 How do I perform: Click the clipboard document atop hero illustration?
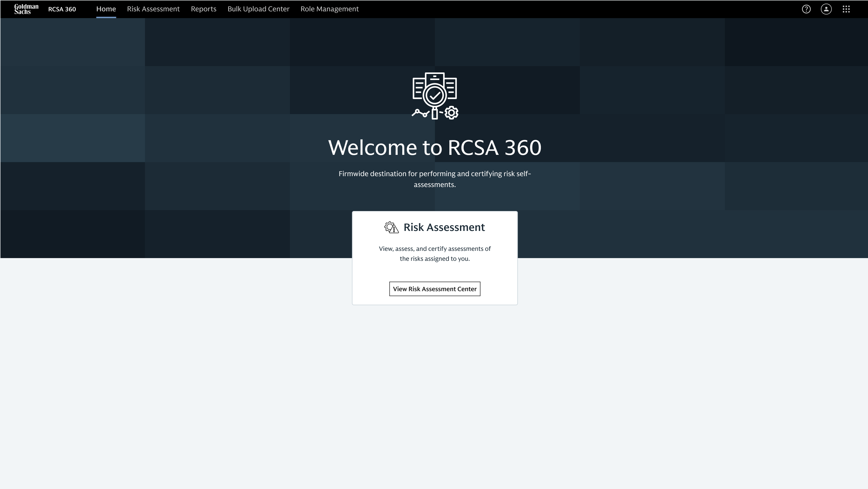435,78
